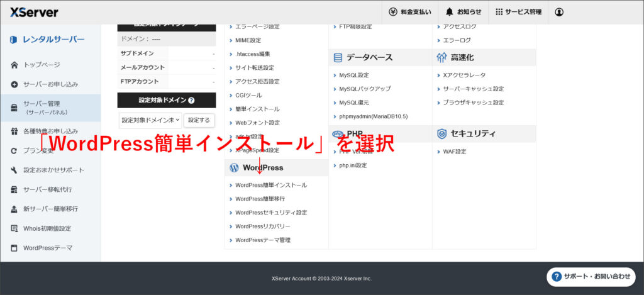Open CGIツール link
This screenshot has width=644, height=295.
click(248, 96)
